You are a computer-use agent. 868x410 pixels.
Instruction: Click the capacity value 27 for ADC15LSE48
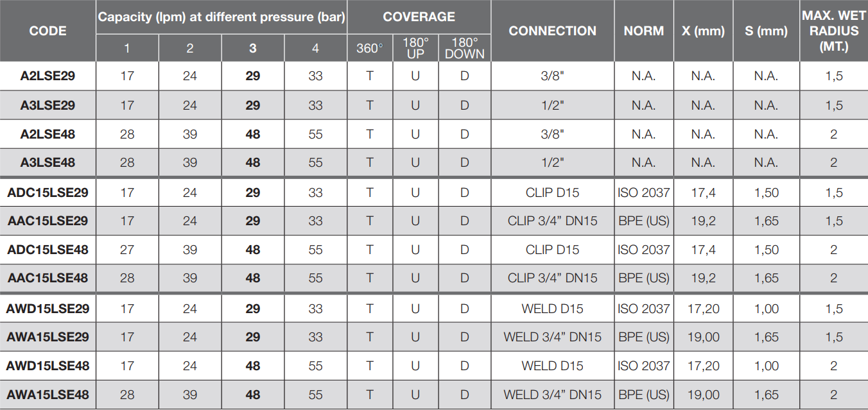tap(127, 250)
